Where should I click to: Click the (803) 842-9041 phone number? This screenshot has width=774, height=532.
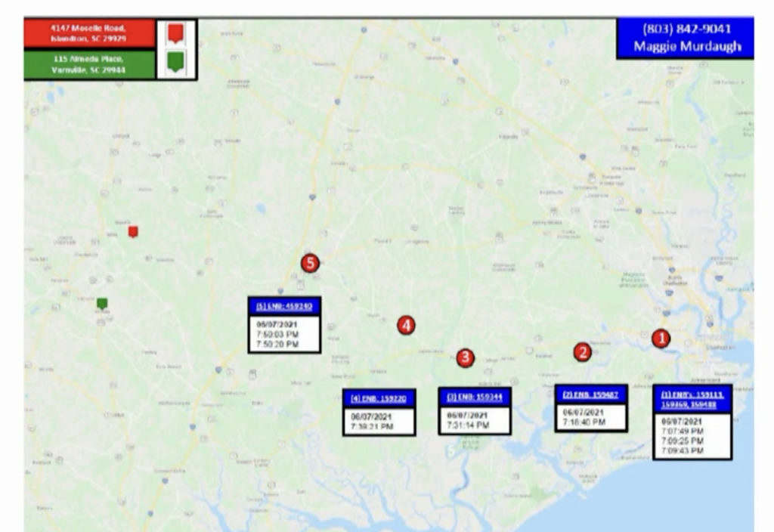[686, 29]
